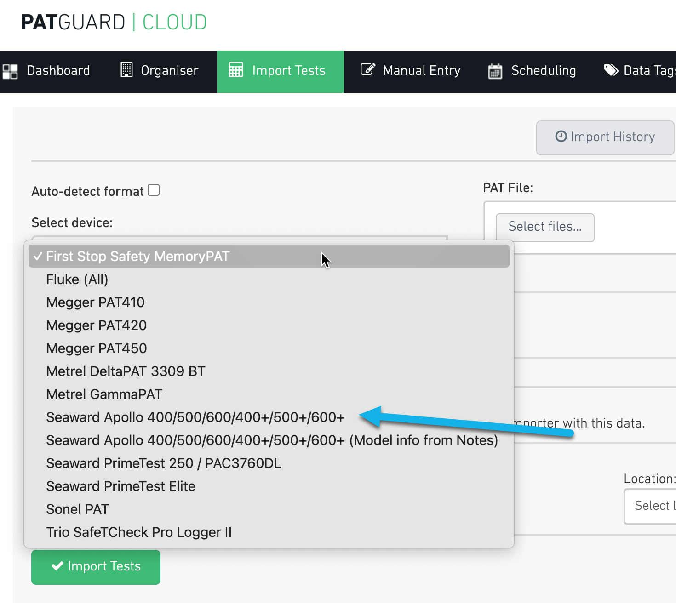Open the Dashboard tab
Image resolution: width=676 pixels, height=616 pixels.
(x=47, y=71)
